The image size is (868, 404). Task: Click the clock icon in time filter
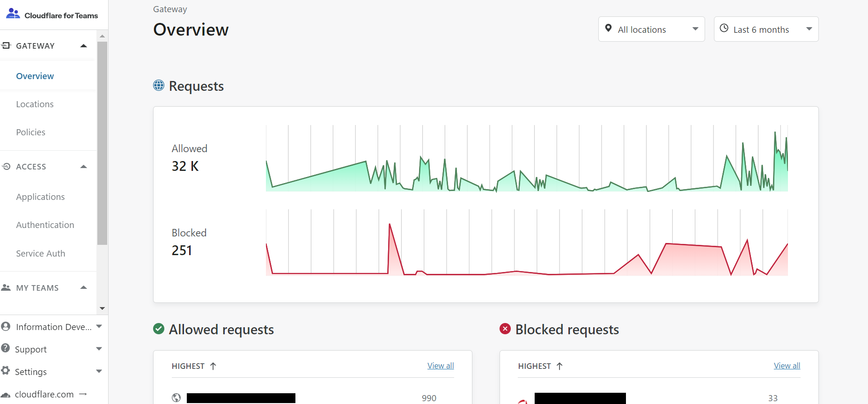click(x=724, y=28)
